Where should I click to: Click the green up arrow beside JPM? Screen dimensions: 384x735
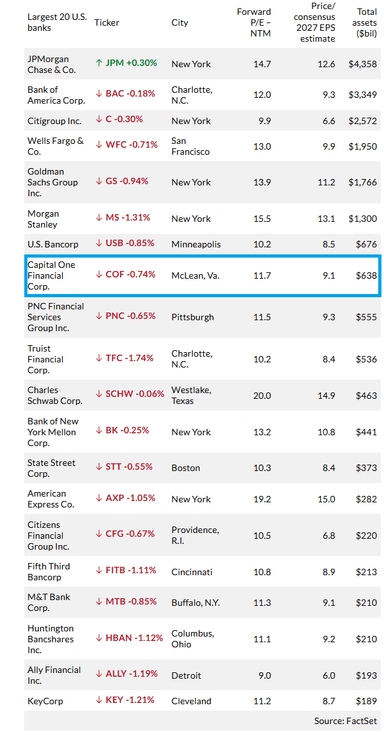tap(98, 63)
